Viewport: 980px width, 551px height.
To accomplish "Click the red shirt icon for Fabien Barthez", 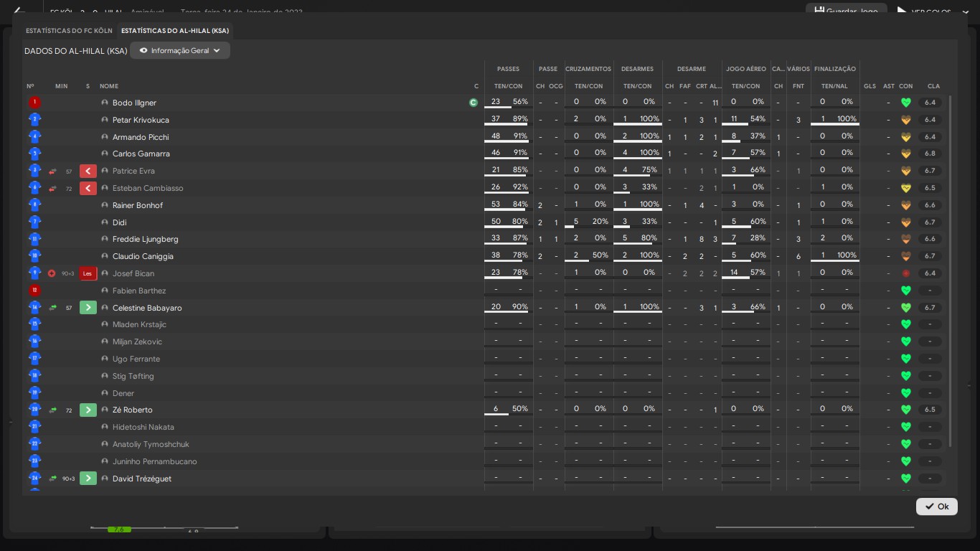I will pos(34,291).
